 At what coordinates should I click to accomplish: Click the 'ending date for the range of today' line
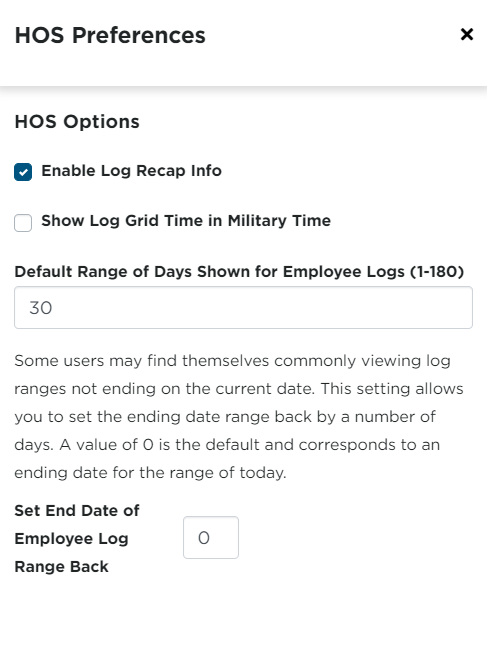(150, 473)
